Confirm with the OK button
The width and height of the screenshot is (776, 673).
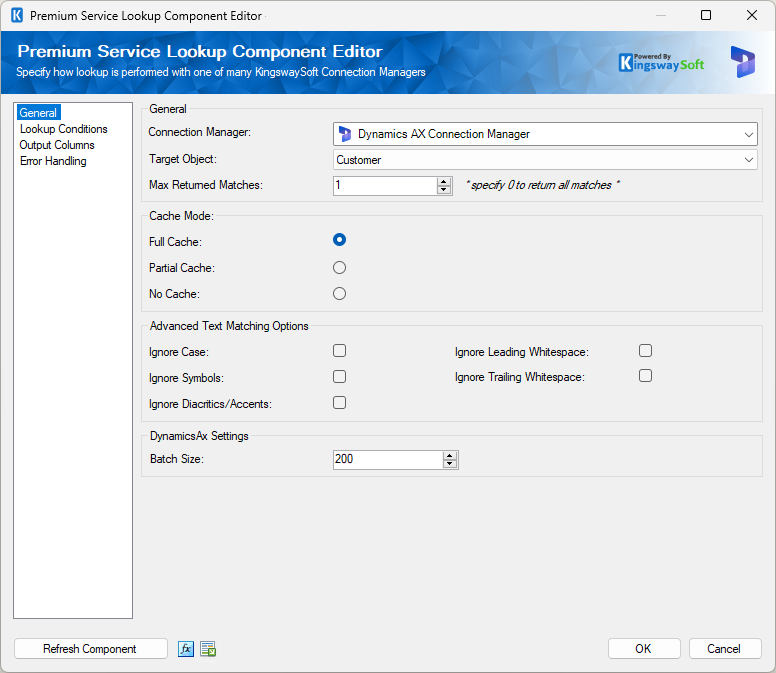click(644, 649)
